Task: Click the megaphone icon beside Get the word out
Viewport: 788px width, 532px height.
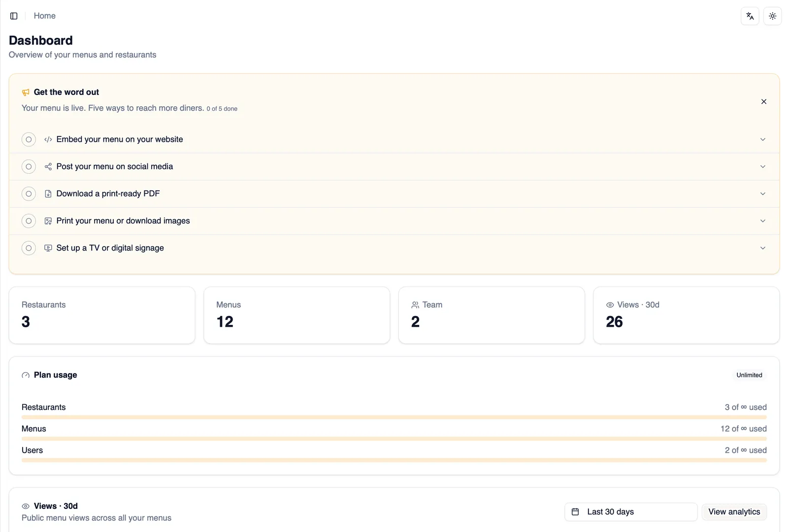Action: 26,93
